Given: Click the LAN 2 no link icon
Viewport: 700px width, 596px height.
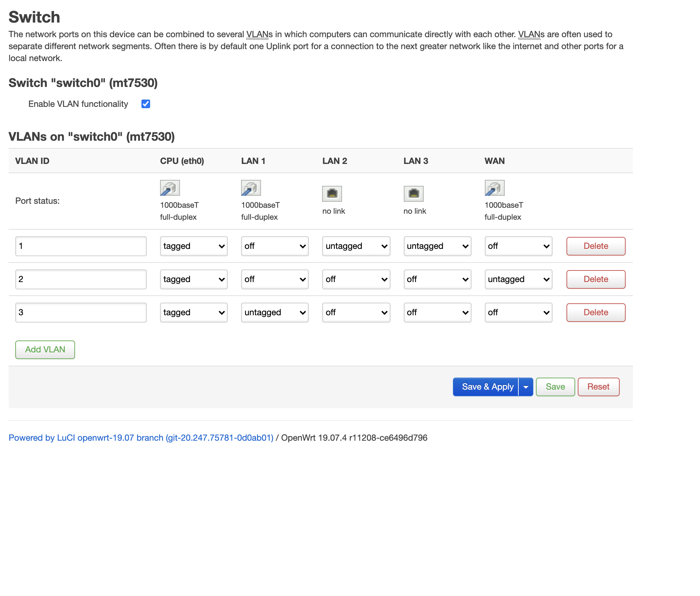Looking at the screenshot, I should (x=332, y=193).
